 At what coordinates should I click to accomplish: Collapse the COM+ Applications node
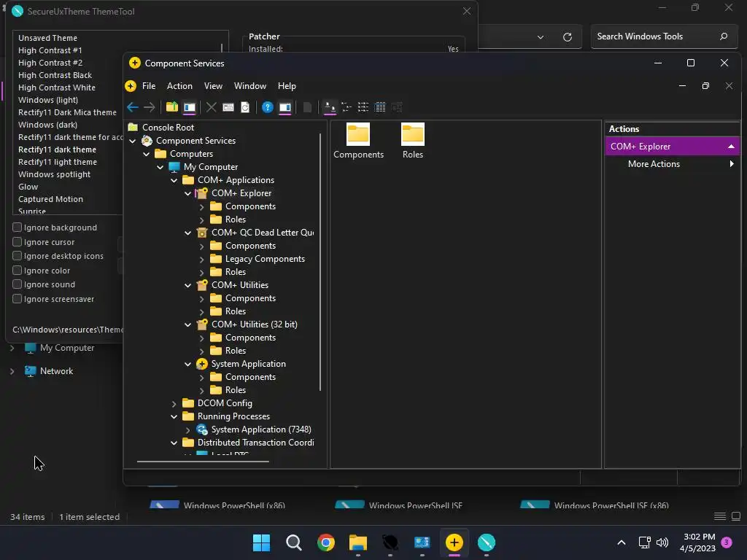(x=174, y=181)
